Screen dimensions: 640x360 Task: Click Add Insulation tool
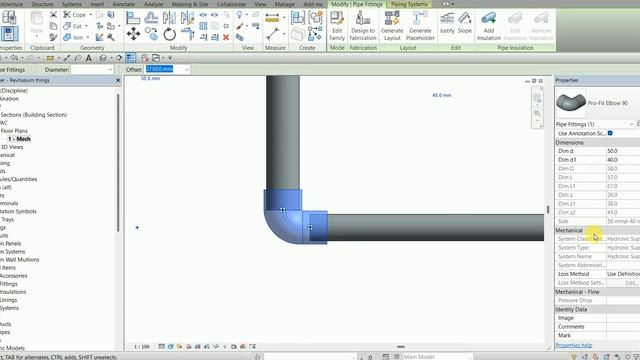(489, 26)
